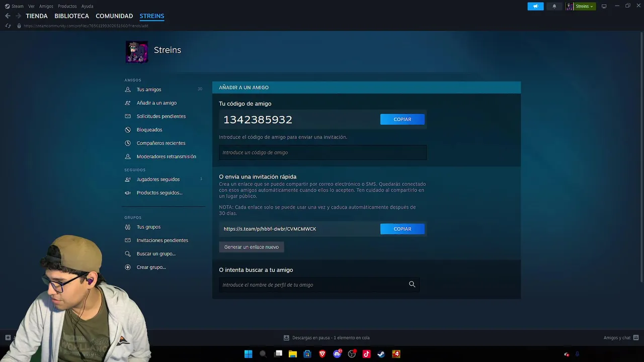This screenshot has width=644, height=362.
Task: Click the steamcommunity.com address URL
Action: point(86,26)
